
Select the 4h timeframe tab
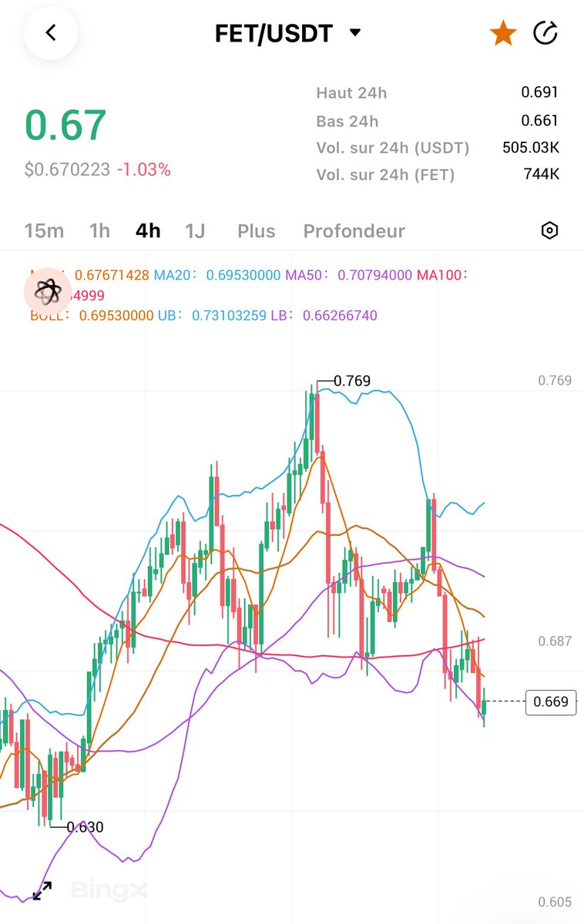(148, 231)
